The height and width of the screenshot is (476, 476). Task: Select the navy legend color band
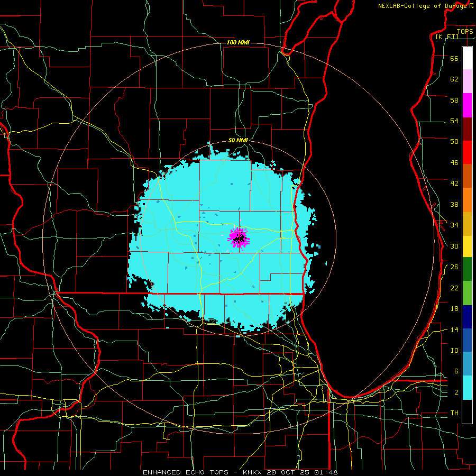[x=467, y=317]
